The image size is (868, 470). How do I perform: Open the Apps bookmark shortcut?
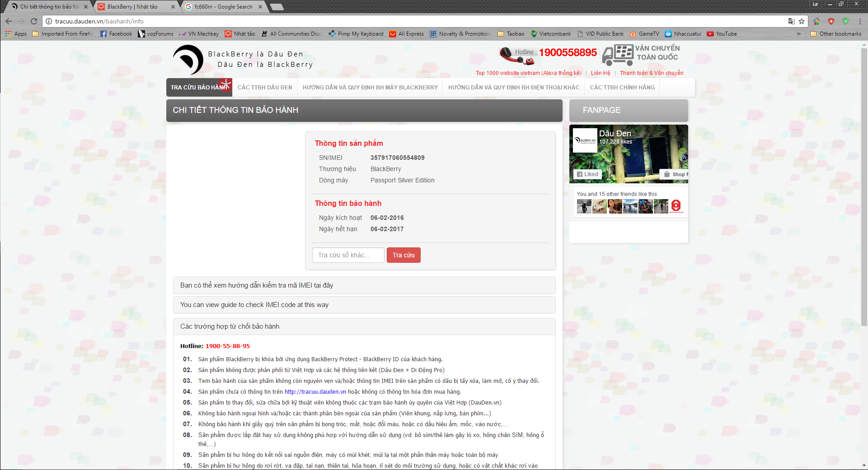pyautogui.click(x=16, y=34)
